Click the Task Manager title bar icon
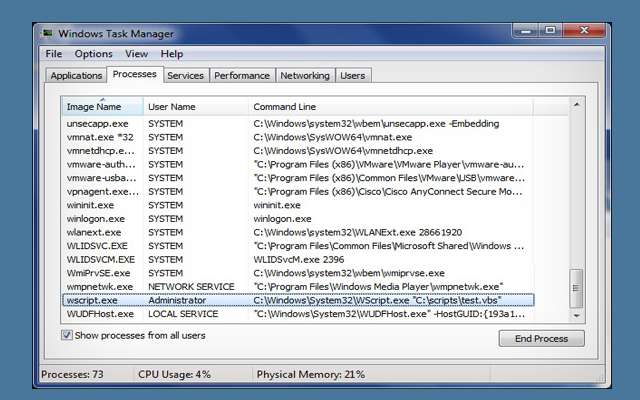 click(x=49, y=32)
